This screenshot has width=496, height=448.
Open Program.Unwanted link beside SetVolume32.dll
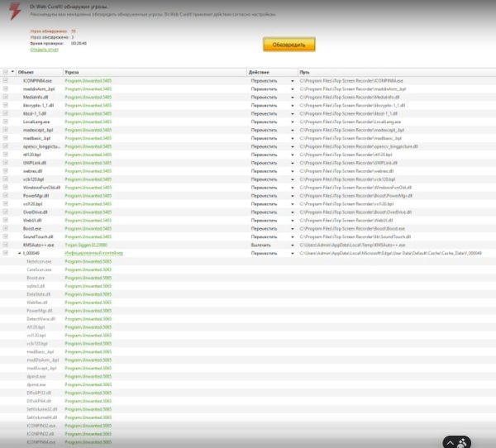pos(88,409)
